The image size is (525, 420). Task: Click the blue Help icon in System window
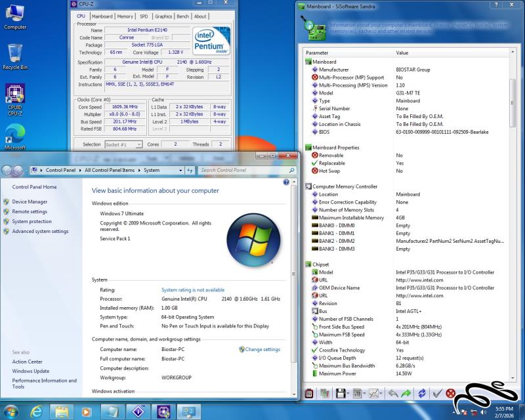285,182
